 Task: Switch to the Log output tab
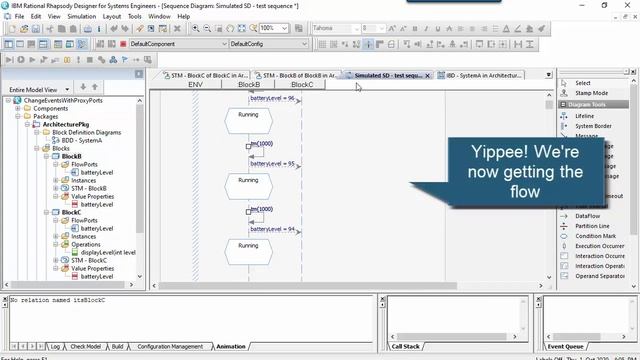[x=55, y=347]
